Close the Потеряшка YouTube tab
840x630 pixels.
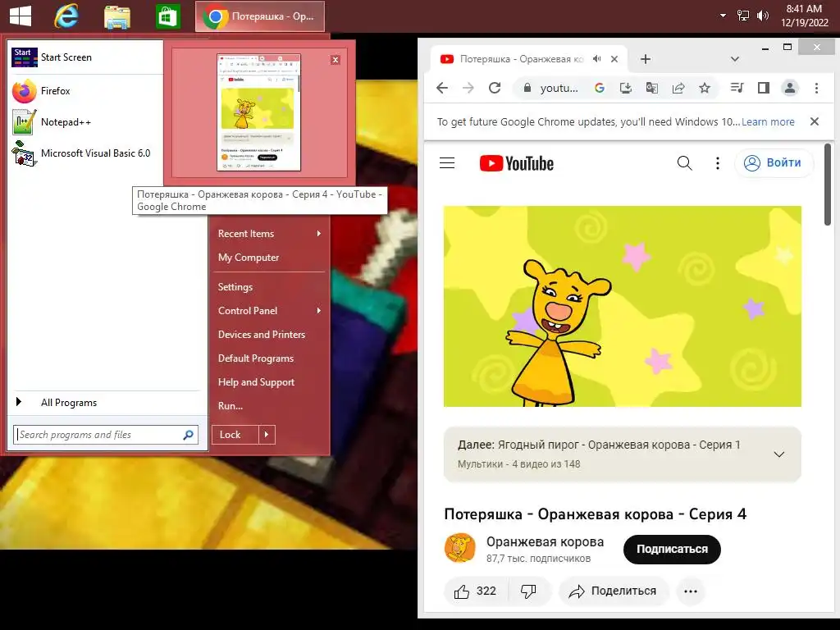[614, 59]
